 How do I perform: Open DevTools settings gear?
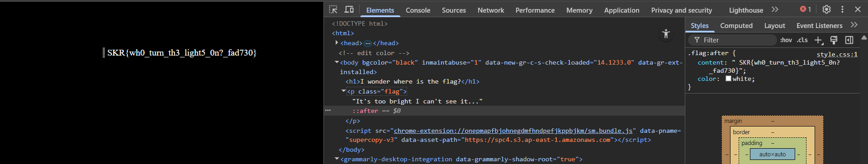(x=826, y=9)
